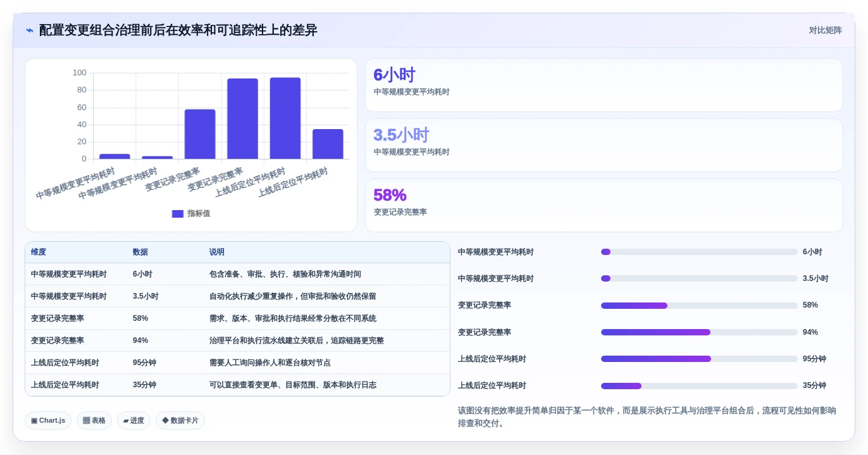The width and height of the screenshot is (868, 455).
Task: Click 中等规模变更平均耗时 in the 6小时 table row
Action: 69,274
